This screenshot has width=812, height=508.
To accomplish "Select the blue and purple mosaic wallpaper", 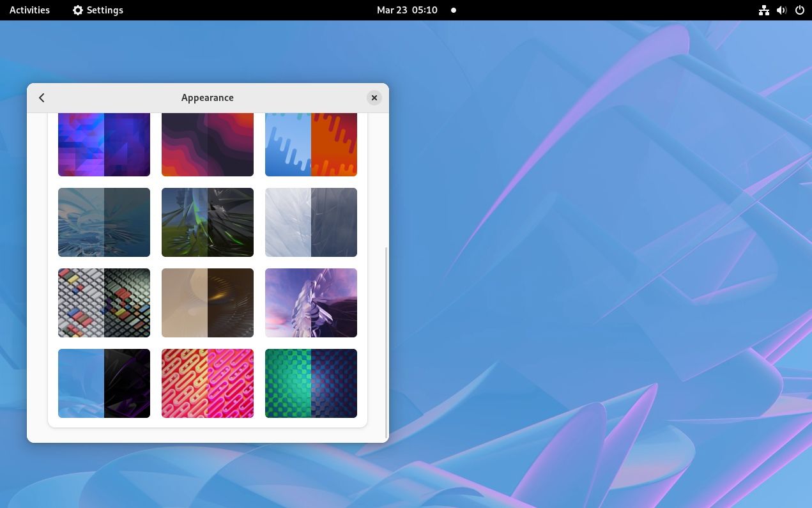I will 103,142.
